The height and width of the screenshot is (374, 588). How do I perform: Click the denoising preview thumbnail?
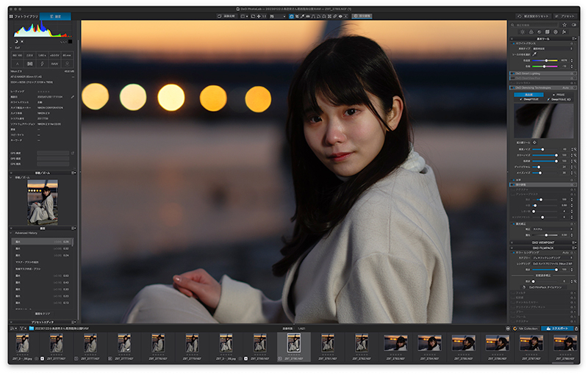[543, 121]
